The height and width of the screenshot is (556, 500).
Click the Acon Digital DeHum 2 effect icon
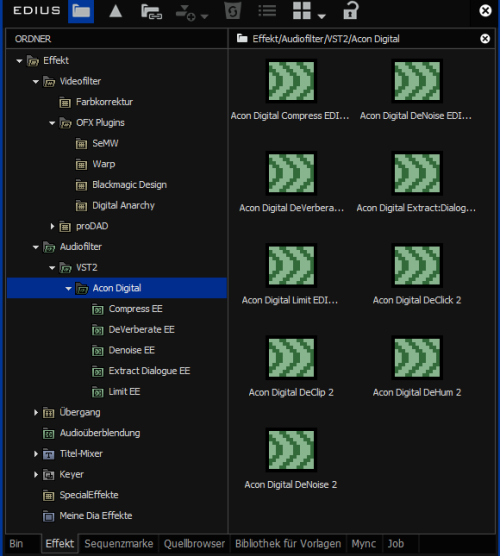tap(417, 358)
